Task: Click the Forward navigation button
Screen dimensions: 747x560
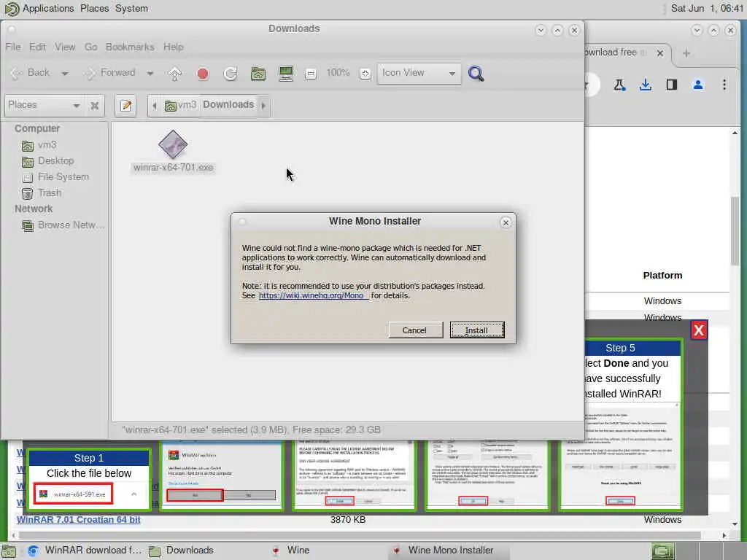Action: tap(111, 73)
